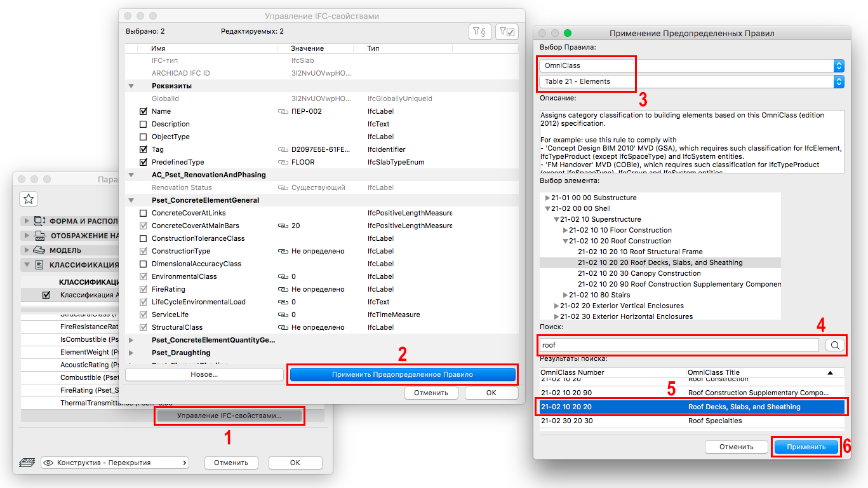
Task: Toggle the Классификация A checkbox in settings window
Action: [46, 295]
